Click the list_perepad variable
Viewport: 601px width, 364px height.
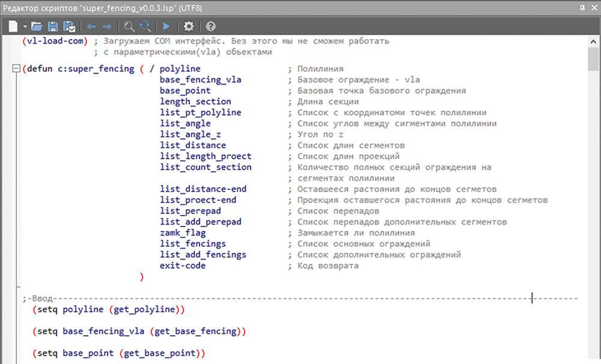(x=190, y=211)
